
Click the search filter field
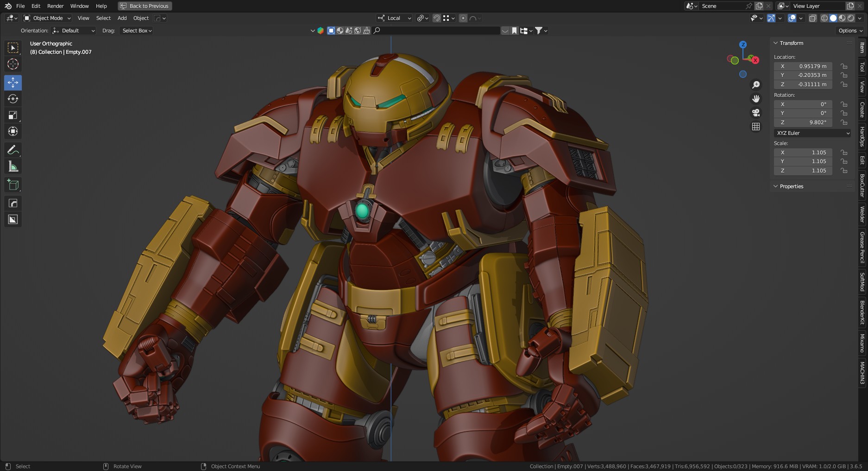436,31
